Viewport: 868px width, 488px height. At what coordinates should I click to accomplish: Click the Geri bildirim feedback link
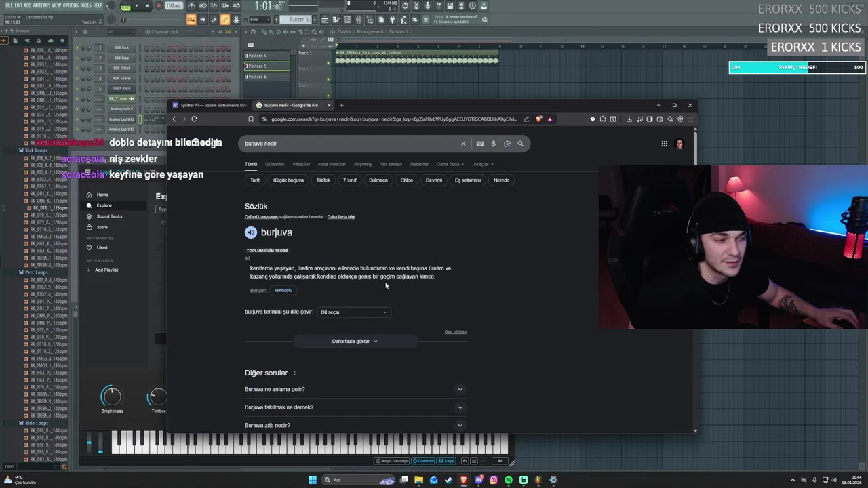pos(456,332)
